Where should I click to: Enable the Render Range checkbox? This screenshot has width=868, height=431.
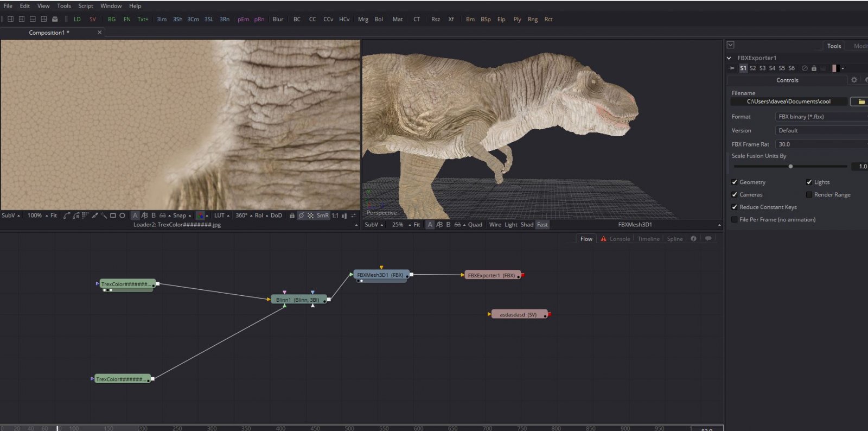pyautogui.click(x=809, y=195)
